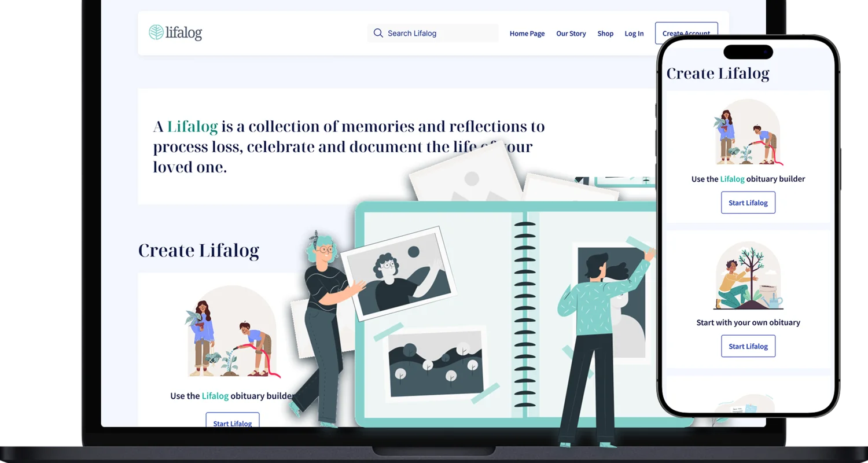Click Start Lifalog under Start with your own obituary
The width and height of the screenshot is (868, 463).
pos(748,346)
